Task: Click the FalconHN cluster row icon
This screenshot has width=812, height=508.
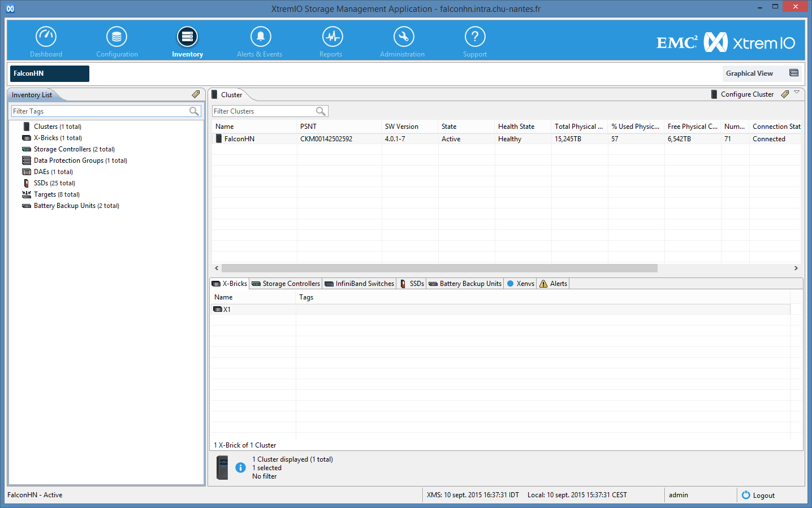Action: pos(219,138)
